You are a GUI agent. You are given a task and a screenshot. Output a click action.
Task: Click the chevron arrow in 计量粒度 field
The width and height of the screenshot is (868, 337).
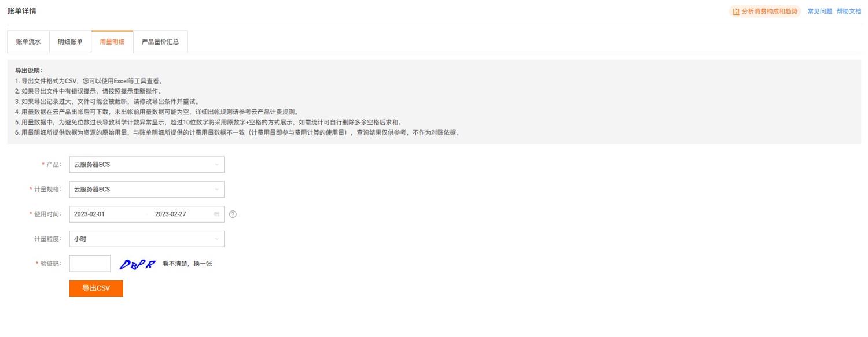[217, 239]
